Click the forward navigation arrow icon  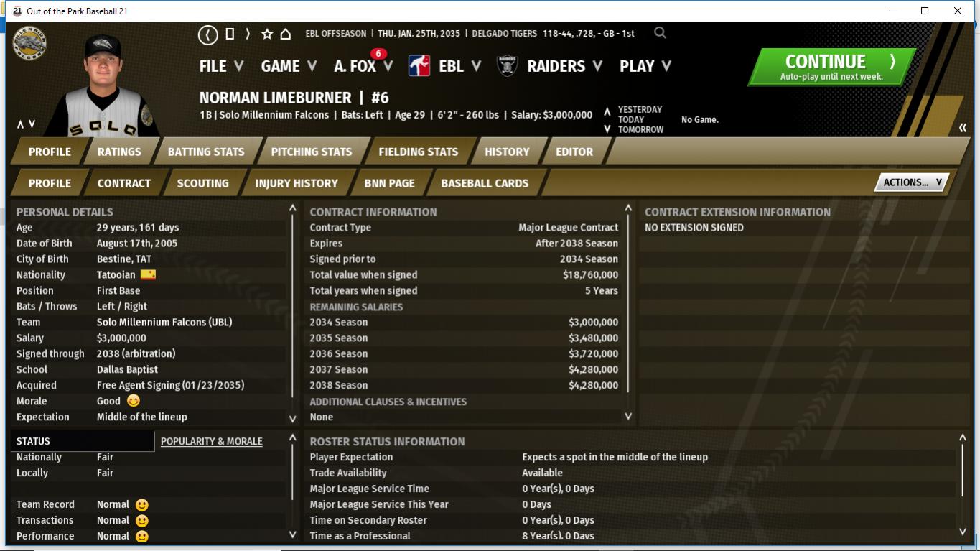coord(248,34)
